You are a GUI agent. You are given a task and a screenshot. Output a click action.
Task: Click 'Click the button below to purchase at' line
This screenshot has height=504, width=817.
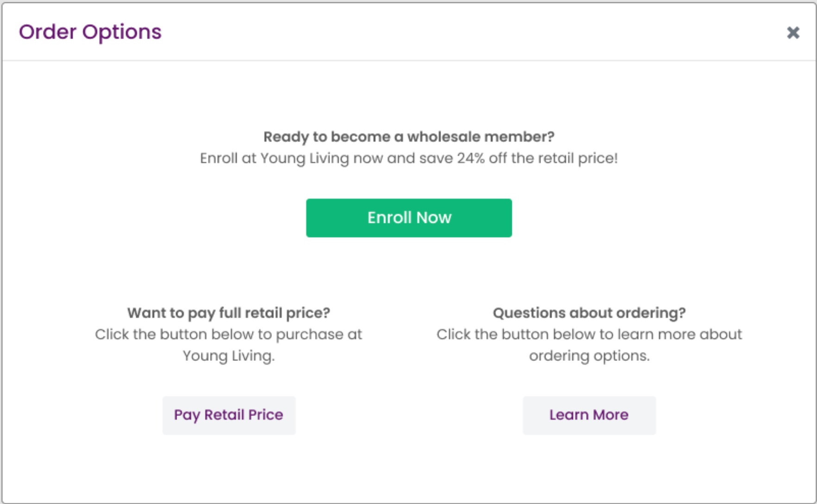(229, 334)
